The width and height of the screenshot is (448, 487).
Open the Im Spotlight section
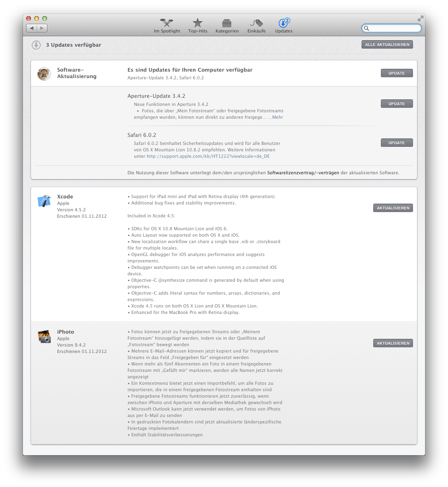click(167, 26)
